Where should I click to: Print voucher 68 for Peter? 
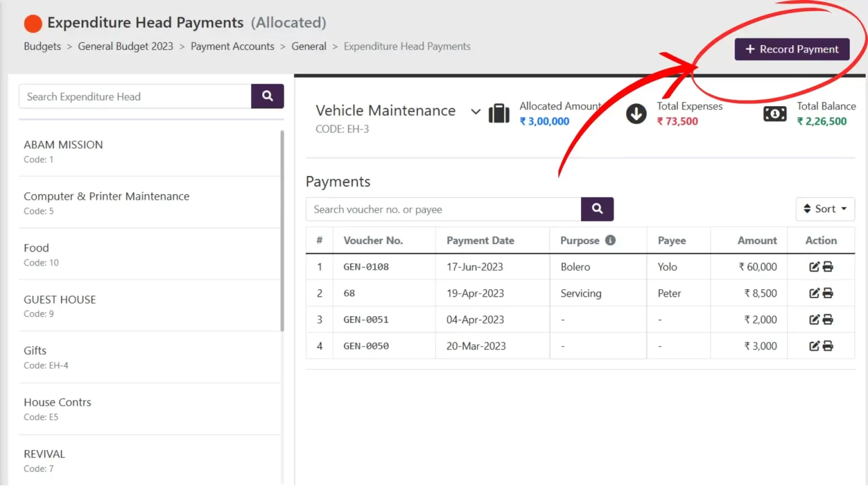click(x=828, y=293)
